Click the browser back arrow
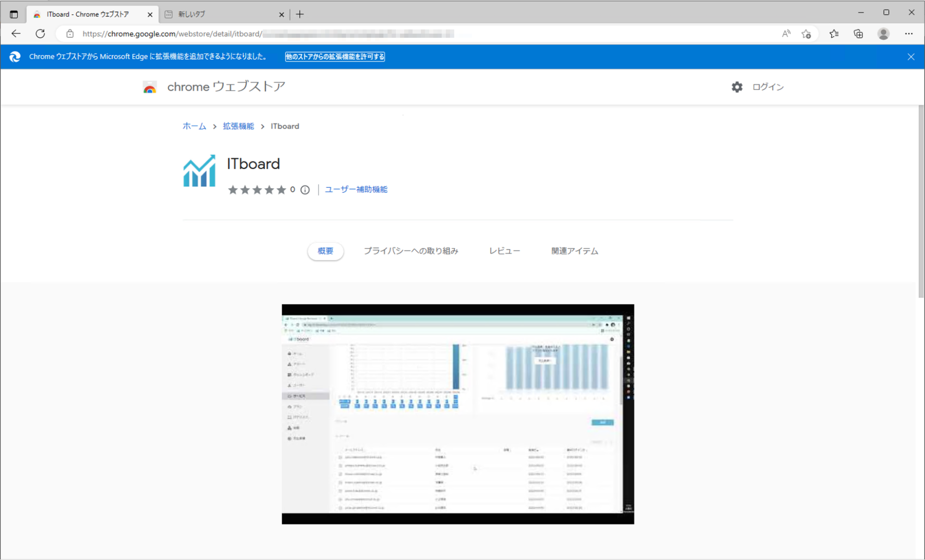Screen dimensions: 925x560 [16, 33]
